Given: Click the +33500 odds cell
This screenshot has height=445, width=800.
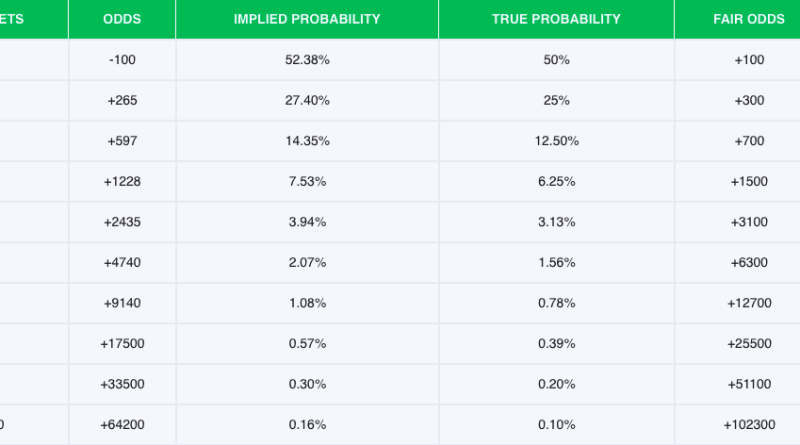Looking at the screenshot, I should [122, 384].
